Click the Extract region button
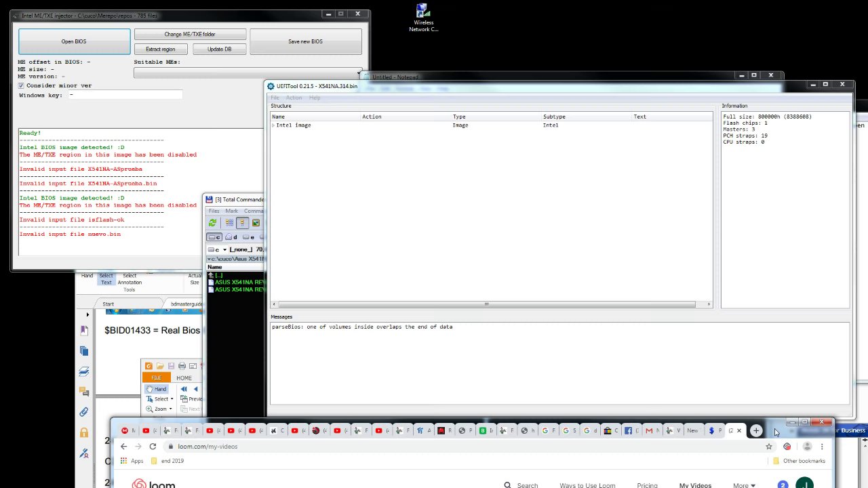Screen dimensions: 868x488 click(x=161, y=49)
